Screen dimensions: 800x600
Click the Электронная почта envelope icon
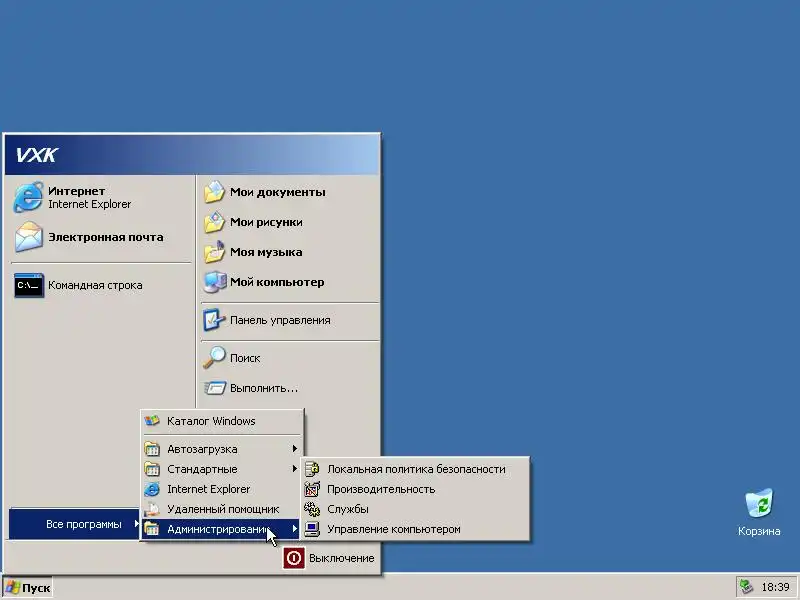(29, 237)
